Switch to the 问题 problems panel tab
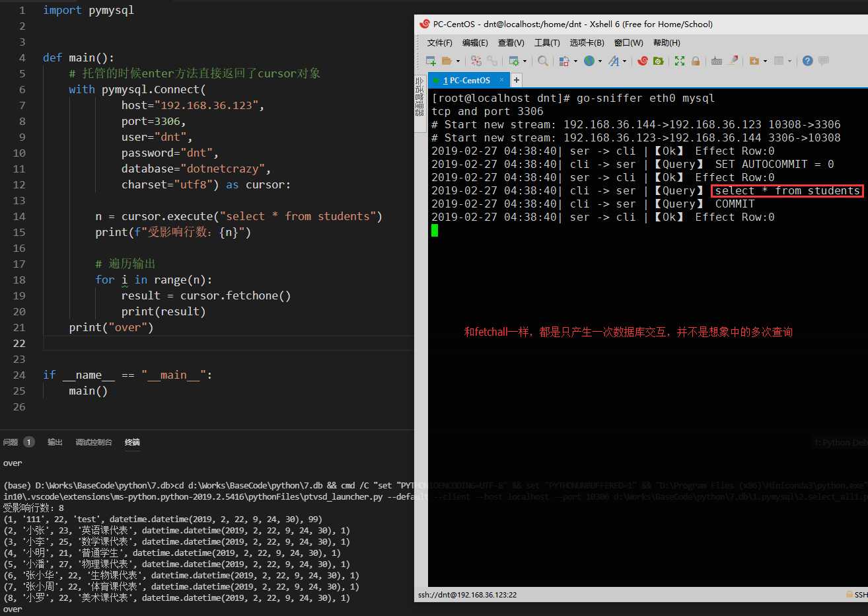Image resolution: width=868 pixels, height=616 pixels. click(x=11, y=442)
